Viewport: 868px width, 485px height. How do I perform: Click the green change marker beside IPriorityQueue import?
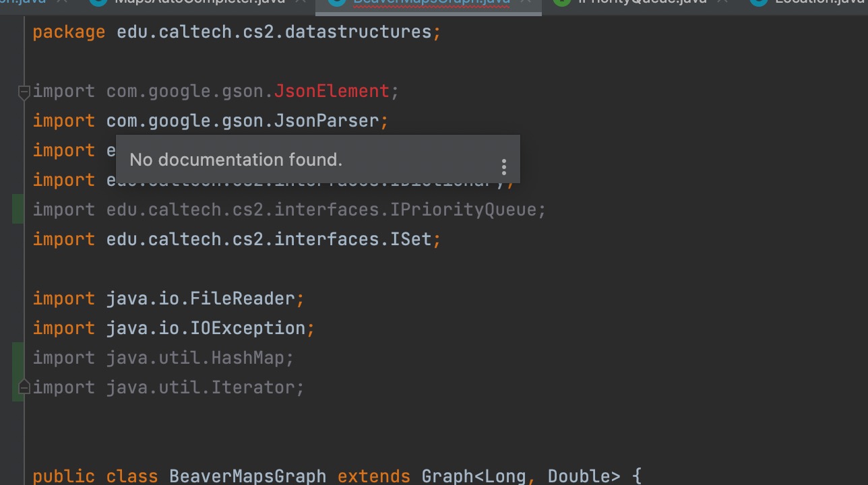pyautogui.click(x=18, y=209)
